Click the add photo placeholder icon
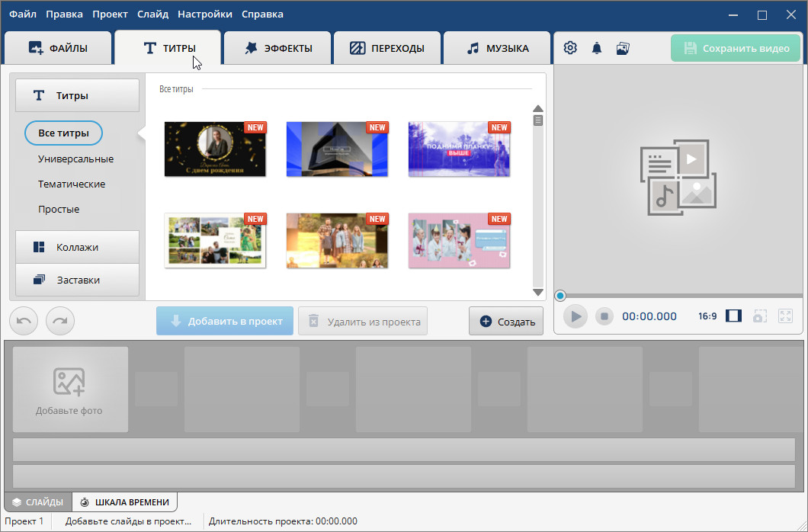The image size is (808, 532). pos(69,382)
